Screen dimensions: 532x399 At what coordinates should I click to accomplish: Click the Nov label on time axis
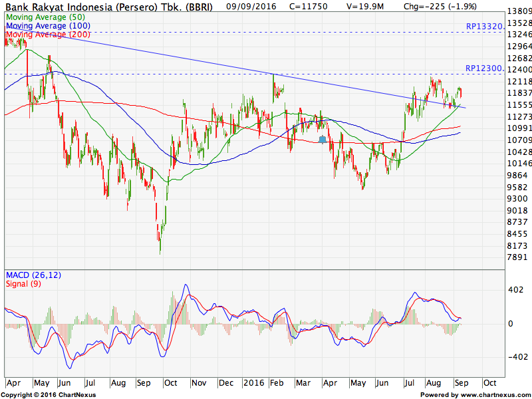point(199,383)
